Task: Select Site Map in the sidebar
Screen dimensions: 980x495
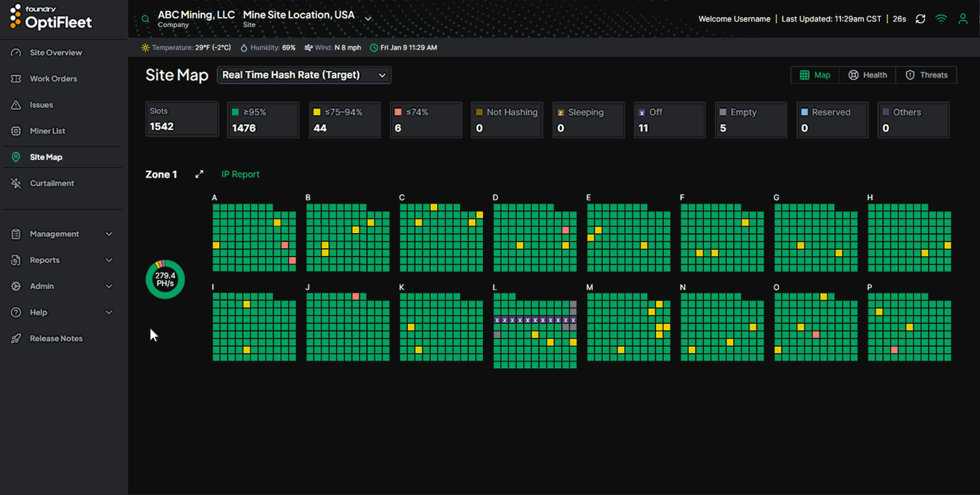Action: (62, 157)
